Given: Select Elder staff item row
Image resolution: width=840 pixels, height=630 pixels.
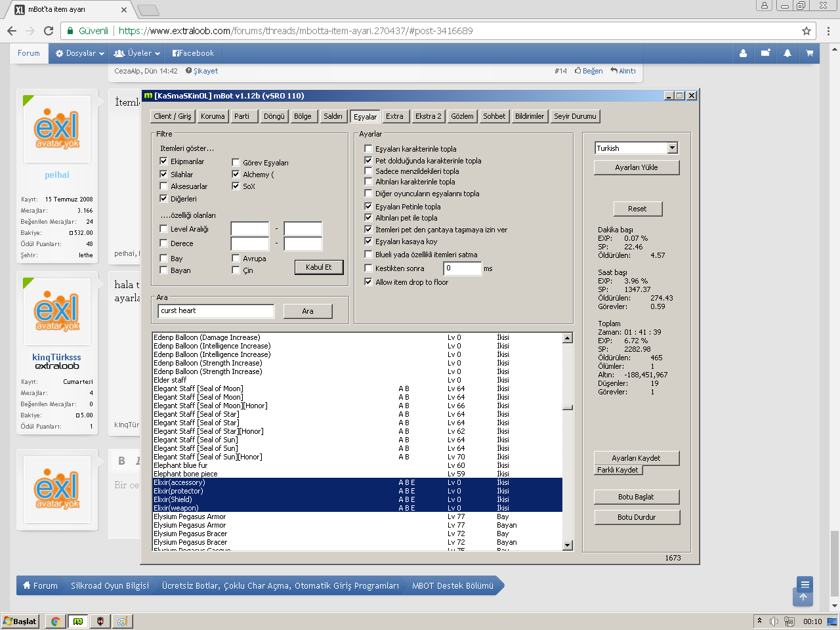Looking at the screenshot, I should 357,380.
